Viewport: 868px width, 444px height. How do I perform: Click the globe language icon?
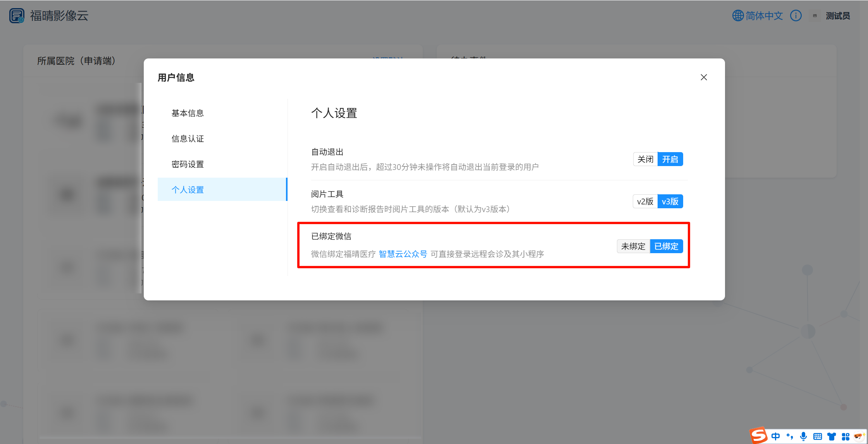737,16
